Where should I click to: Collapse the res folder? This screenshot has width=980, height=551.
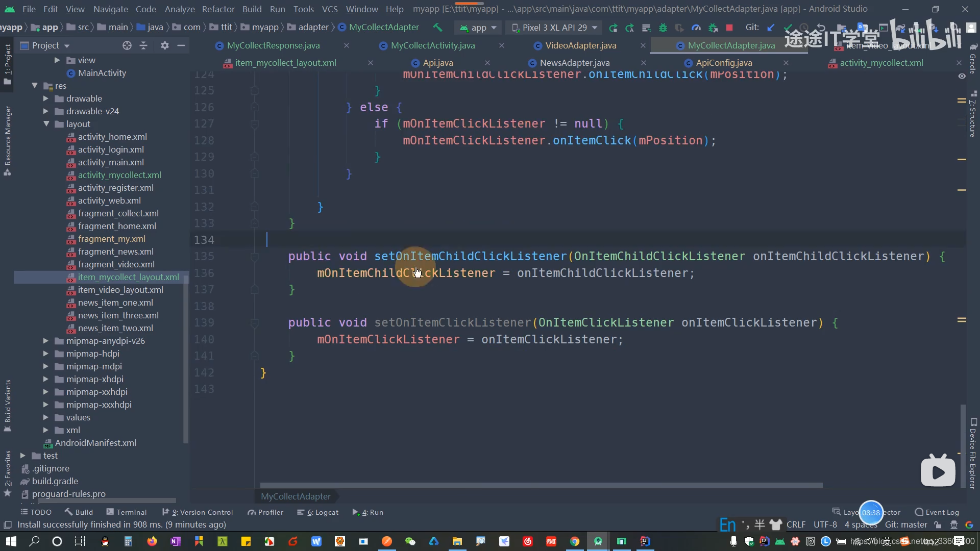click(x=35, y=86)
